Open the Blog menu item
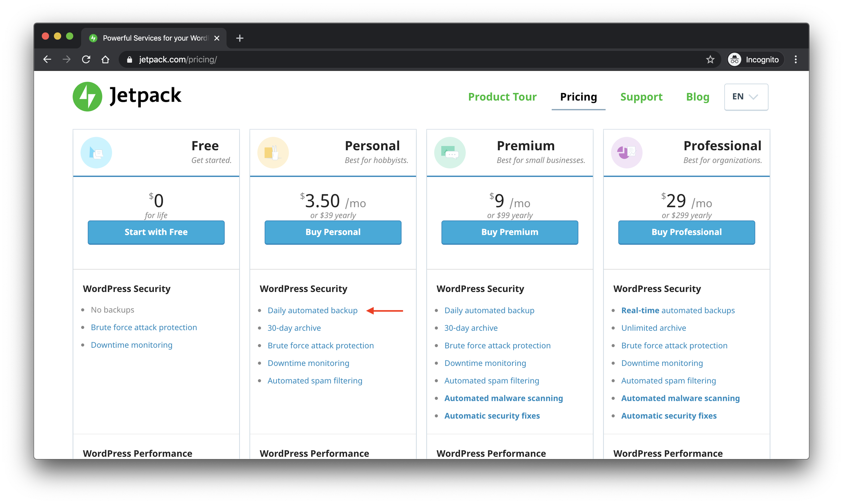The height and width of the screenshot is (504, 843). click(x=697, y=97)
